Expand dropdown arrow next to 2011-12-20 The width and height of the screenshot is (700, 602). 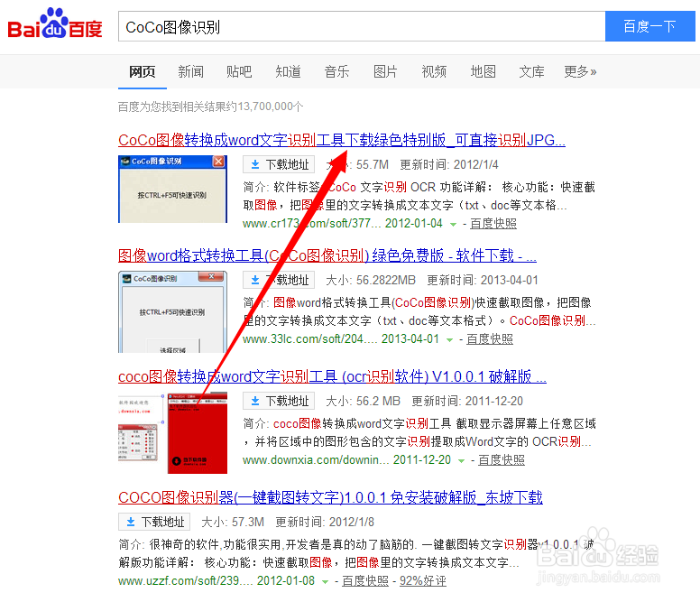point(461,461)
